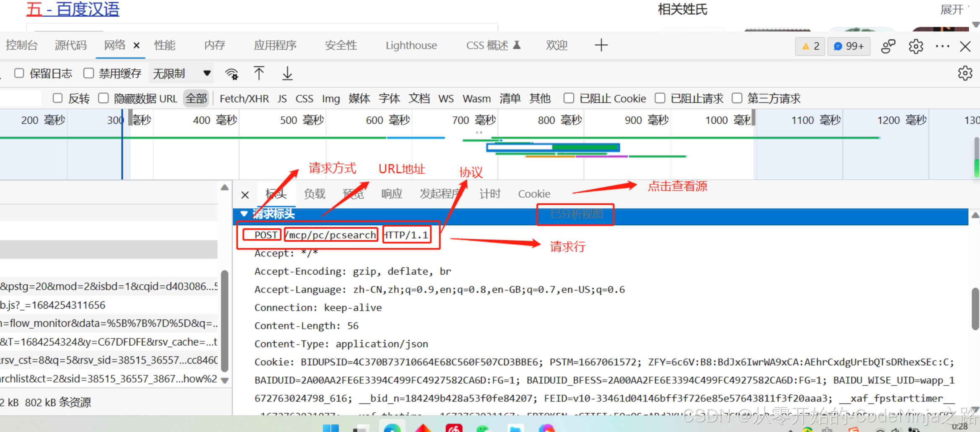Open the 响应 response detail tab
The height and width of the screenshot is (432, 980).
tap(392, 194)
